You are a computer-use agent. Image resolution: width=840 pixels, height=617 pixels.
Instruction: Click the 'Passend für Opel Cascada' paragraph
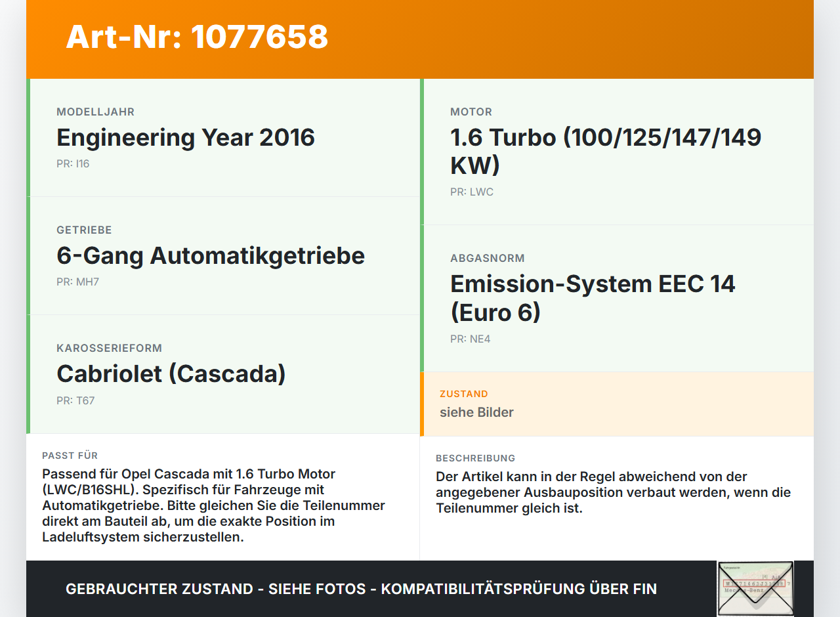pyautogui.click(x=214, y=505)
